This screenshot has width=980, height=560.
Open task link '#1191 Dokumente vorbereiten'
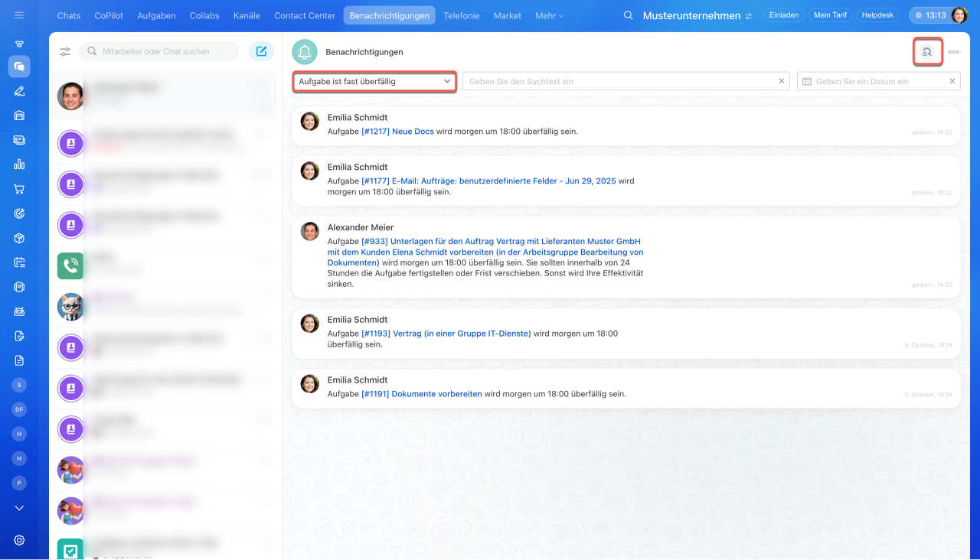point(421,394)
